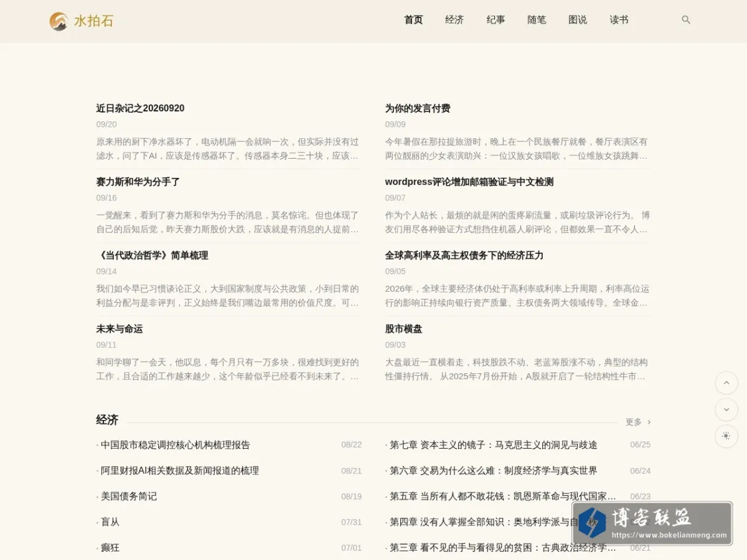The width and height of the screenshot is (747, 560).
Task: Open the 美国债务简记 article
Action: (x=129, y=496)
